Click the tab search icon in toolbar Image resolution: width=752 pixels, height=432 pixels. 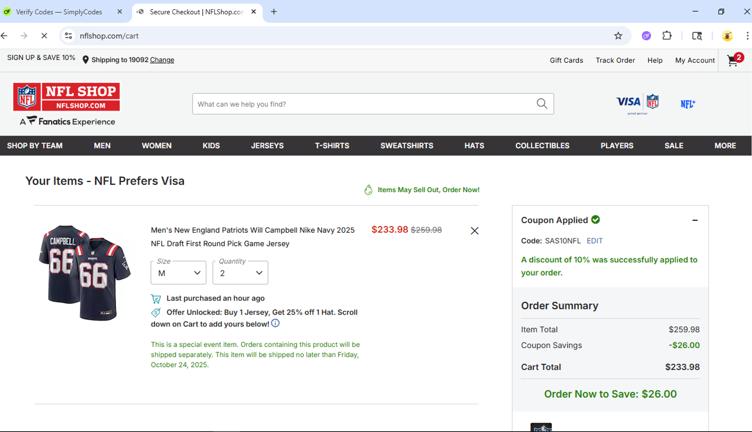tap(697, 35)
